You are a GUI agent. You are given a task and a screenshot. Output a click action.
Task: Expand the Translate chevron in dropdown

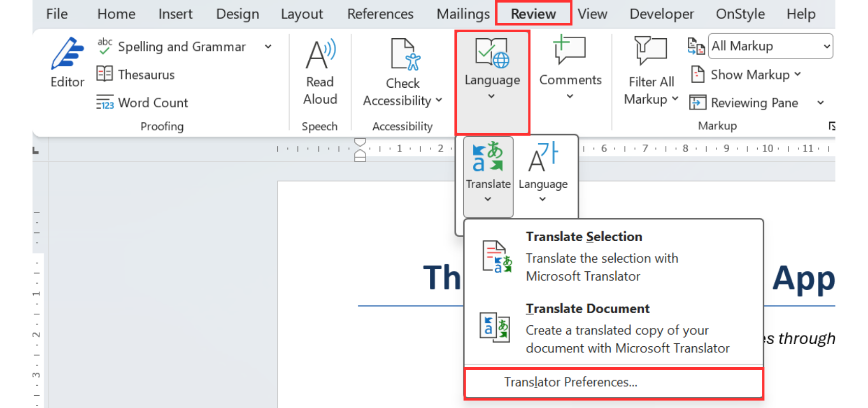pos(488,199)
